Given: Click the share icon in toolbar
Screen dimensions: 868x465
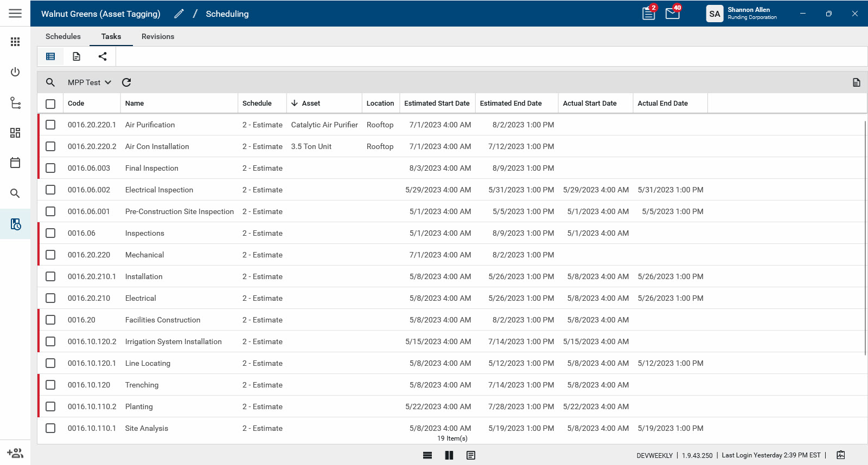Looking at the screenshot, I should coord(103,56).
